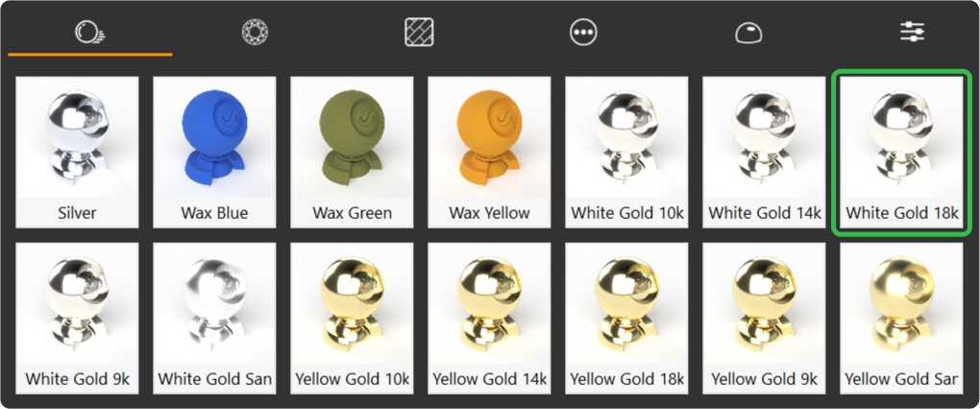Viewport: 980px width, 409px height.
Task: Click the highlighted White Gold 18k material
Action: point(902,152)
